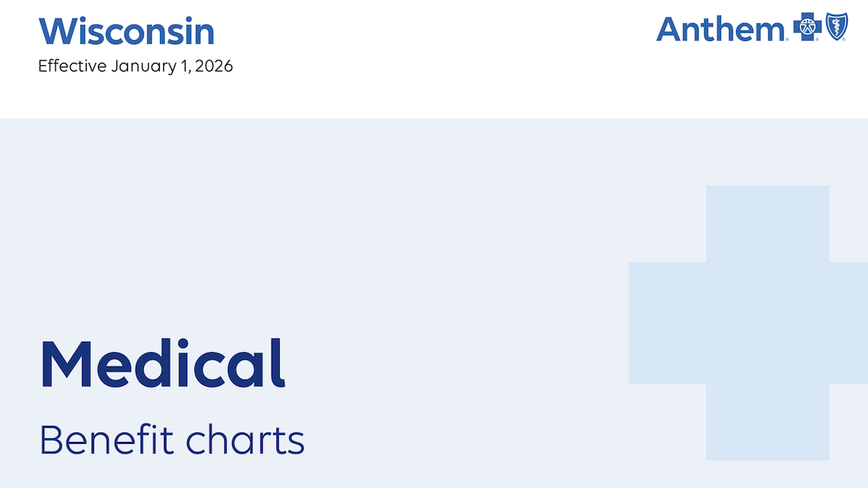Screen dimensions: 868x488
Task: Click the word "charts" in the subtitle
Action: tap(245, 440)
